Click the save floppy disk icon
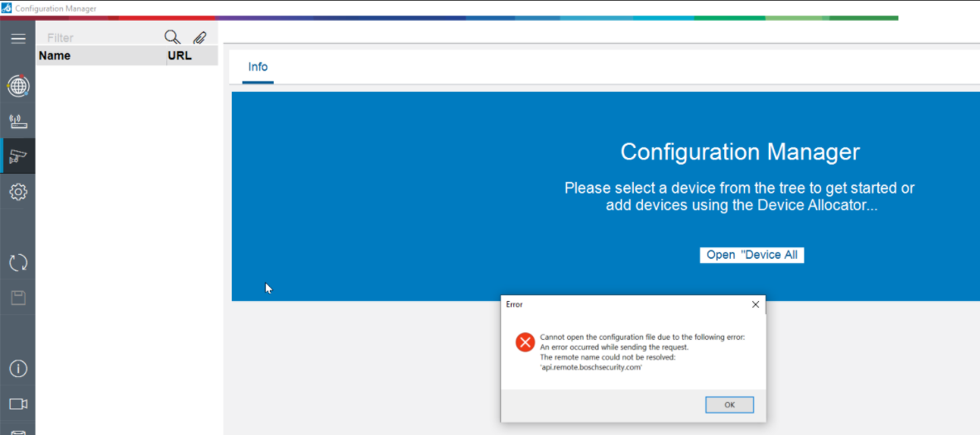The width and height of the screenshot is (980, 435). pyautogui.click(x=18, y=297)
